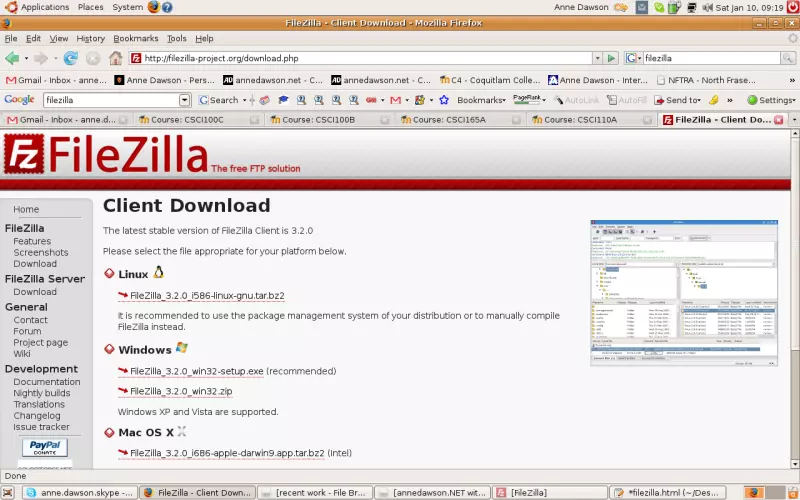Click the FileZilla logo on the page
This screenshot has width=800, height=500.
click(106, 154)
